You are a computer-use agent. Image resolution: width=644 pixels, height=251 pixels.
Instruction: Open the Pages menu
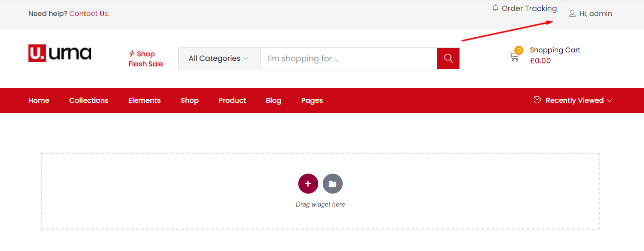click(x=312, y=100)
